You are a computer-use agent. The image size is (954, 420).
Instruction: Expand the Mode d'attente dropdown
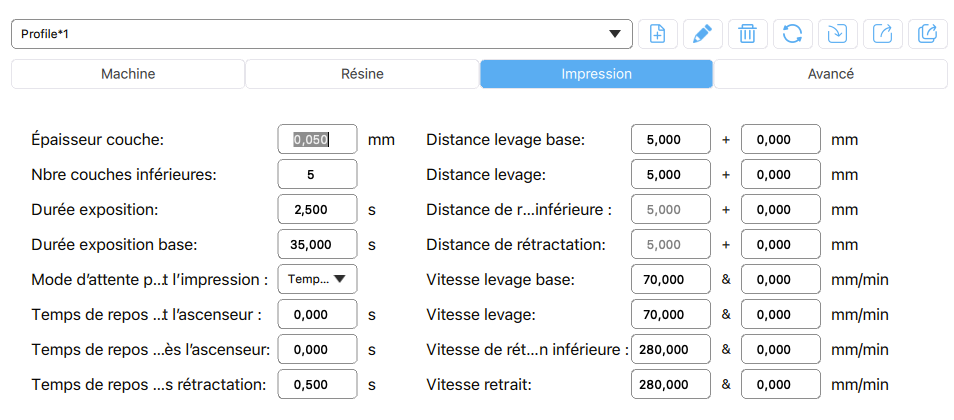tap(317, 279)
